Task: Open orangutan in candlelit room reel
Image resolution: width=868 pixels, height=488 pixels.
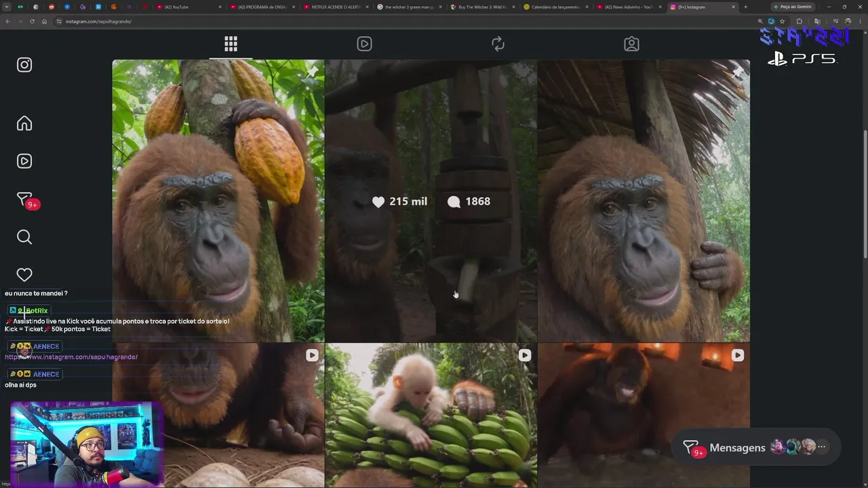Action: [644, 415]
